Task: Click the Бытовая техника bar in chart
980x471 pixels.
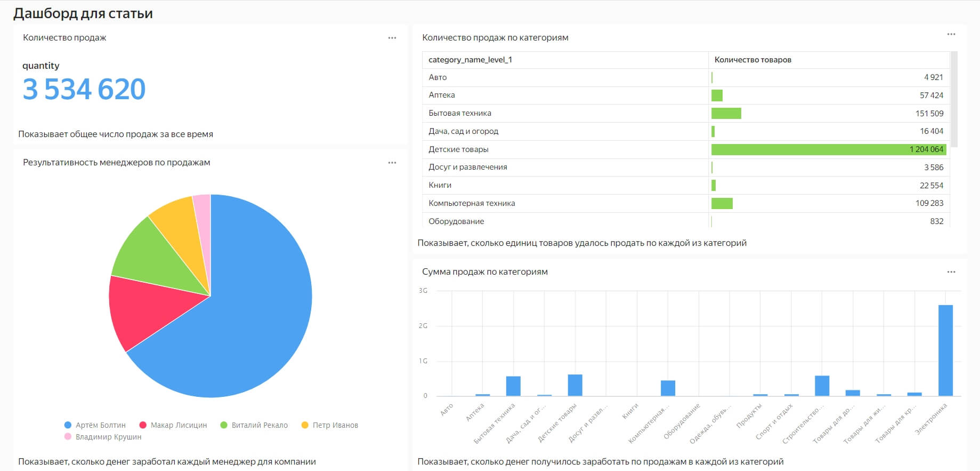Action: [513, 386]
